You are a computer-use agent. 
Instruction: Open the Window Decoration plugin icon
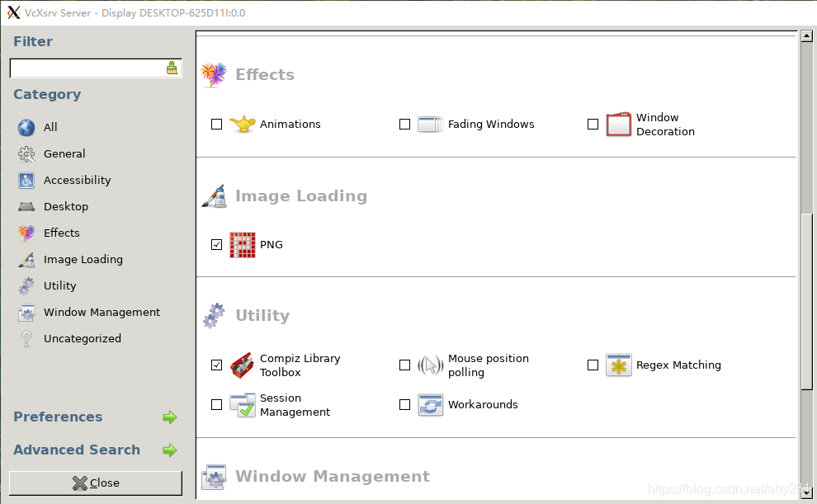[618, 125]
